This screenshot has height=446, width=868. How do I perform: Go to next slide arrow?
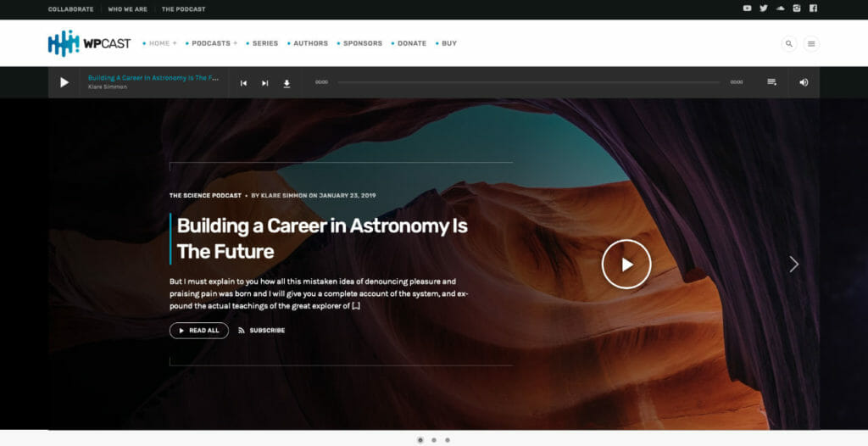click(793, 265)
